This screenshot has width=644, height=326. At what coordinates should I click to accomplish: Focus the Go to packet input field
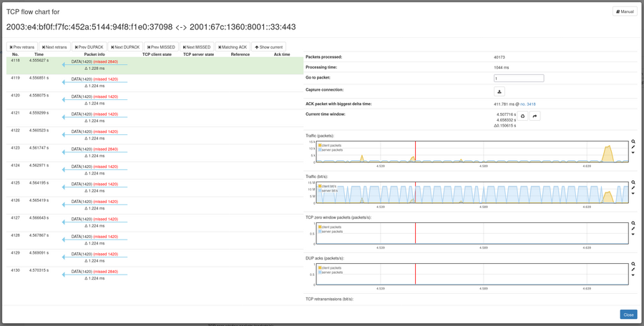[518, 78]
